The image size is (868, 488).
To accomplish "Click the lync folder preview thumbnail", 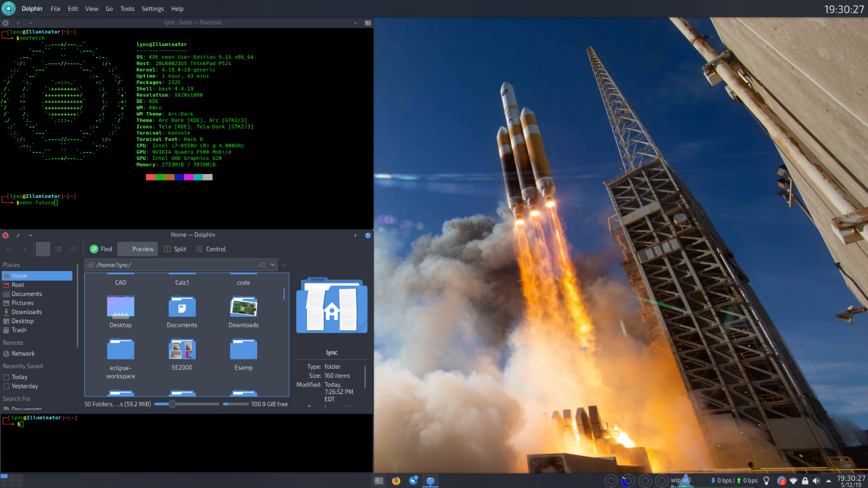I will pyautogui.click(x=331, y=305).
